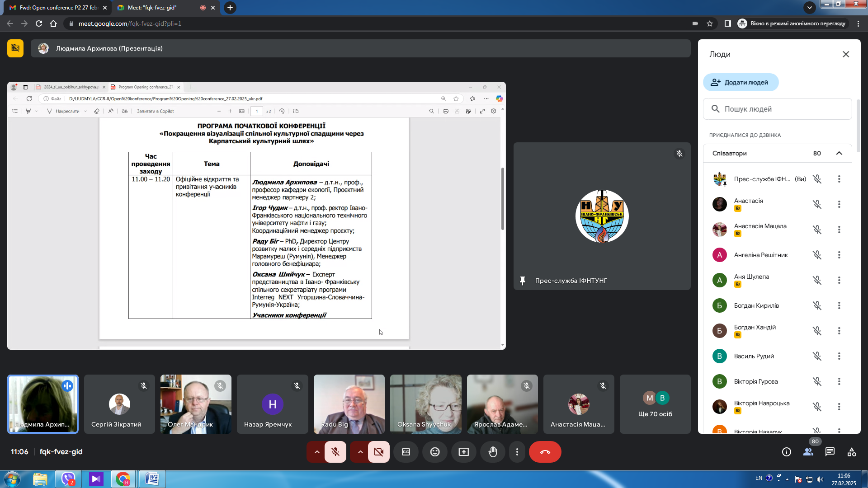Open the chat with everyone icon

[x=830, y=452]
